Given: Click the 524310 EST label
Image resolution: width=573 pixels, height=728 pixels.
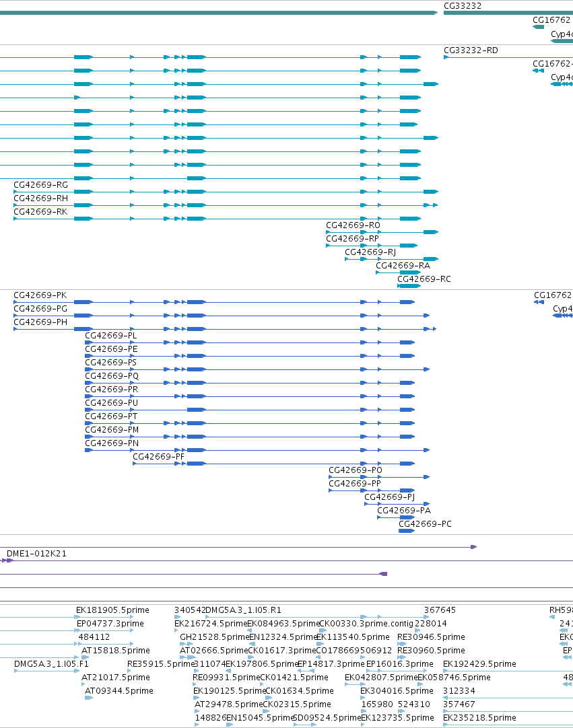Looking at the screenshot, I should (415, 704).
